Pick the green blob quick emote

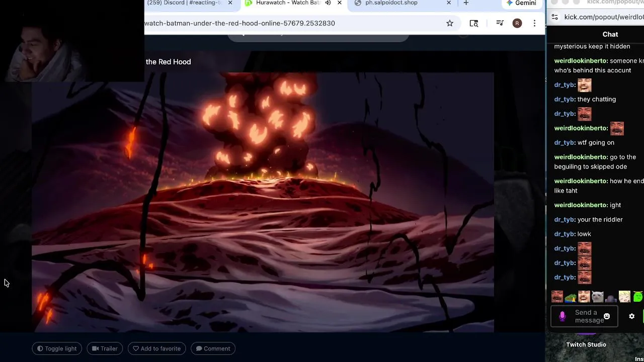click(x=638, y=297)
